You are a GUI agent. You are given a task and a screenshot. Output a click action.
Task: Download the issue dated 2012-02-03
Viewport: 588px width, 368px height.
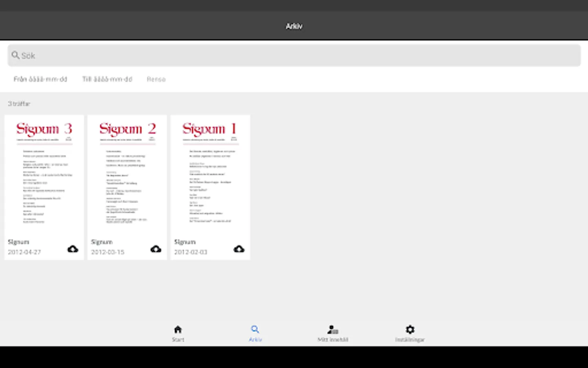239,249
